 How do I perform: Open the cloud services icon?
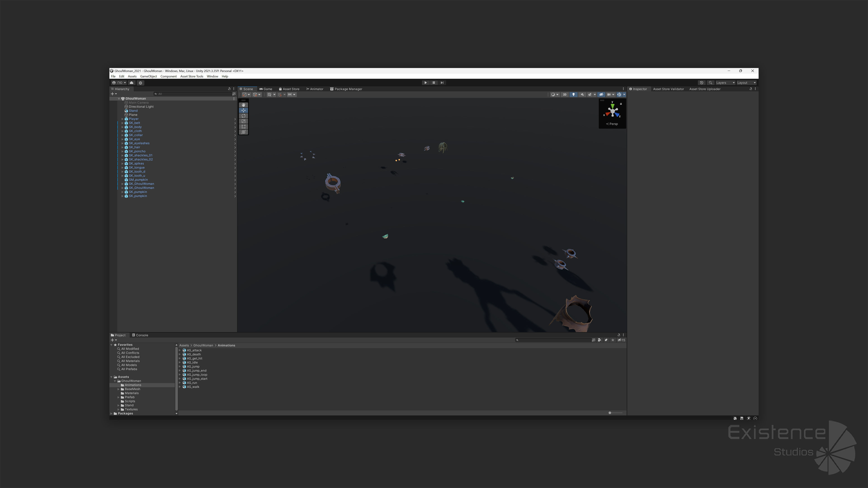pyautogui.click(x=131, y=83)
